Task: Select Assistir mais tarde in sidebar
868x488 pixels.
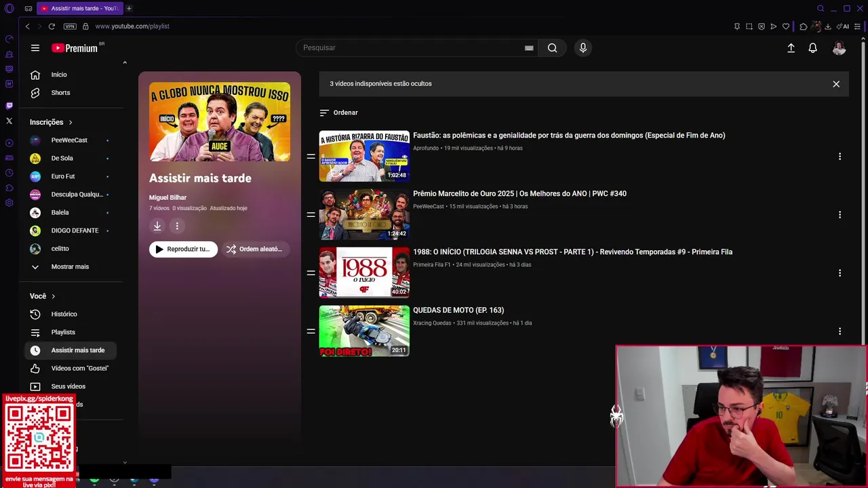Action: point(70,350)
